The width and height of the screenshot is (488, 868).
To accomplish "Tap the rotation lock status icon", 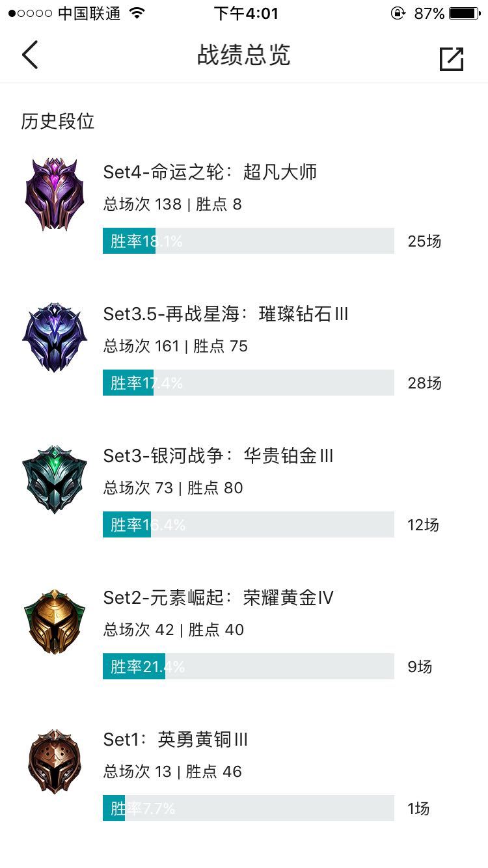I will coord(398,13).
